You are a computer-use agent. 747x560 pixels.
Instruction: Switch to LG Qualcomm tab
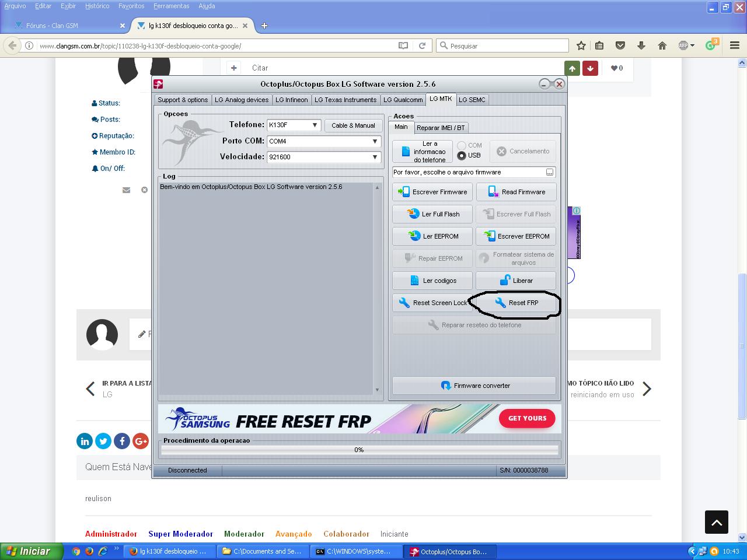click(x=403, y=100)
